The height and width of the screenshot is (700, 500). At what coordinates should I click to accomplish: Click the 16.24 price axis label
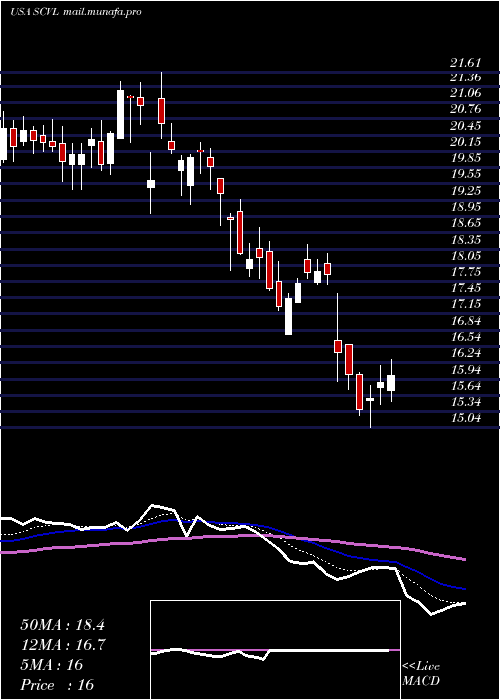point(465,353)
